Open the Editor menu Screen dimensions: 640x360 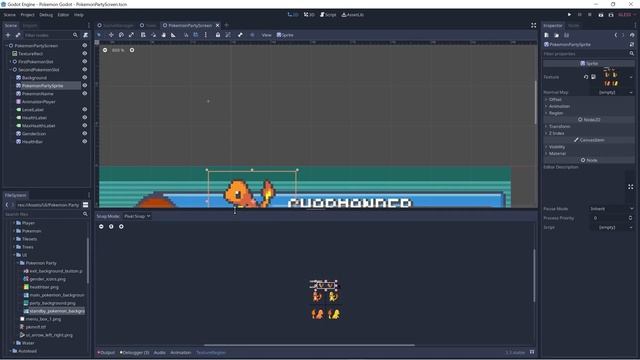click(x=63, y=15)
